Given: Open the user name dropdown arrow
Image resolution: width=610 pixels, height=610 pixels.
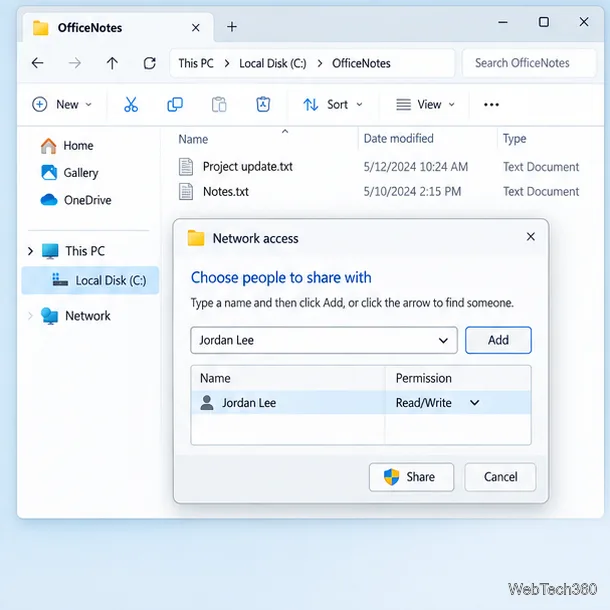Looking at the screenshot, I should (443, 340).
